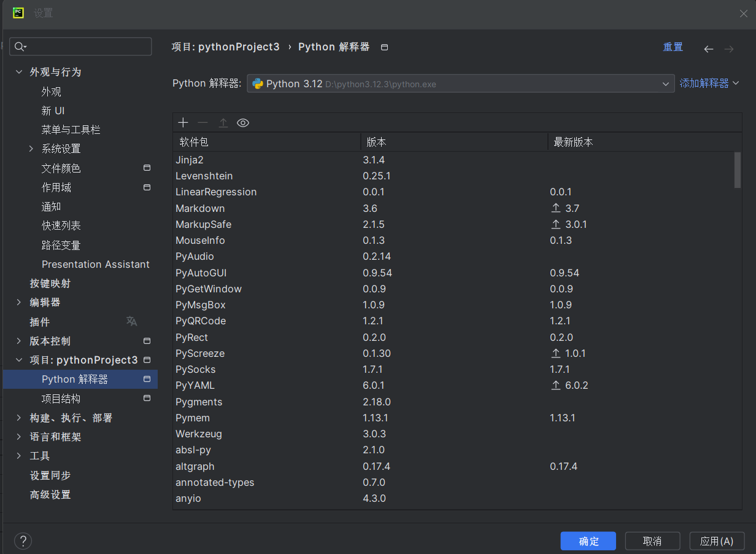Click the upgrade arrow for MarkupSafe 3.0.1
This screenshot has height=554, width=756.
556,224
